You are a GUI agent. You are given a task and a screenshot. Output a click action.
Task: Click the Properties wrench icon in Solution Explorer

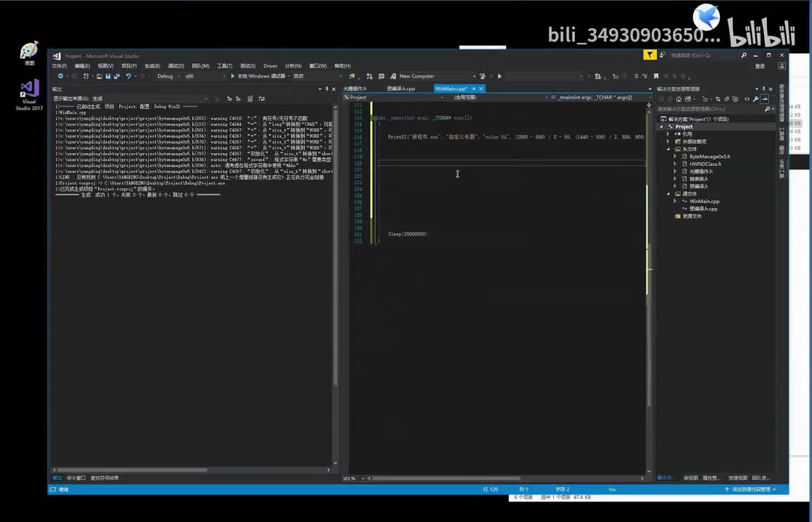(x=755, y=99)
